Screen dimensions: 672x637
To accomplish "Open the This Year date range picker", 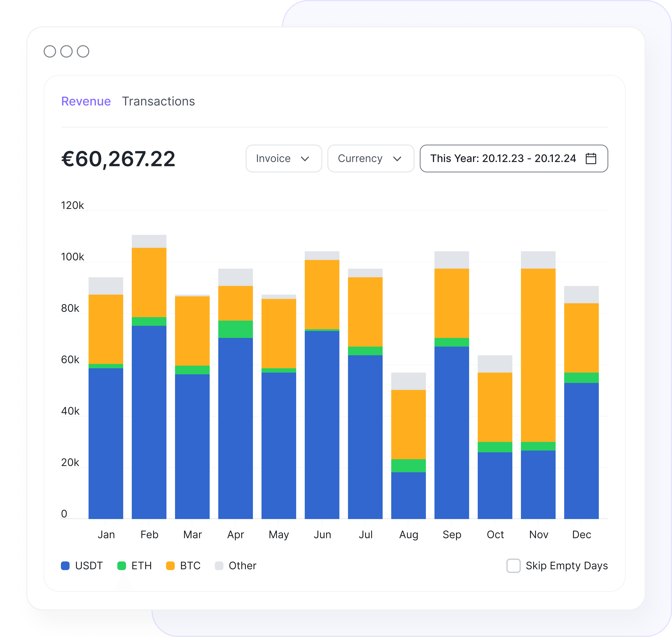I will coord(503,159).
